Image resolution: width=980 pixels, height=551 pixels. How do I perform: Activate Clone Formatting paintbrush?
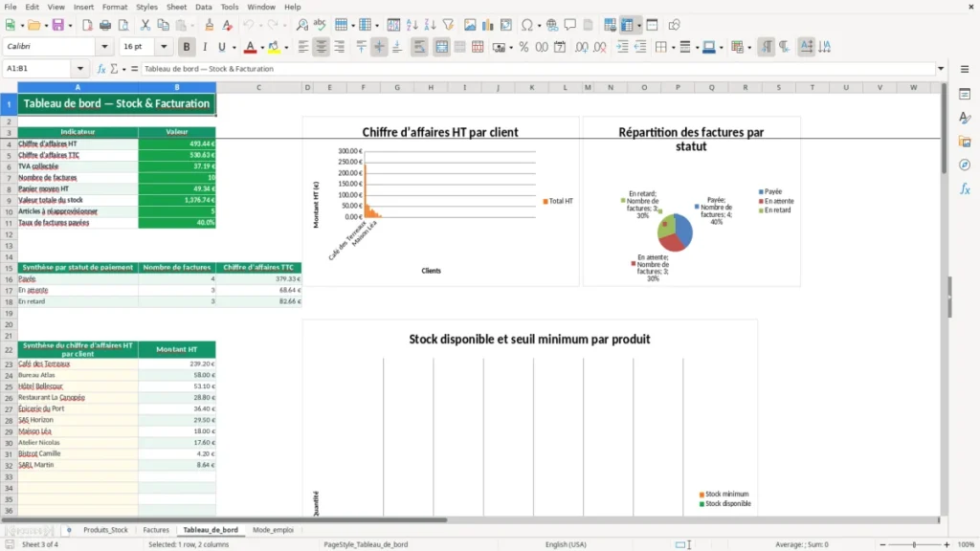pos(210,25)
